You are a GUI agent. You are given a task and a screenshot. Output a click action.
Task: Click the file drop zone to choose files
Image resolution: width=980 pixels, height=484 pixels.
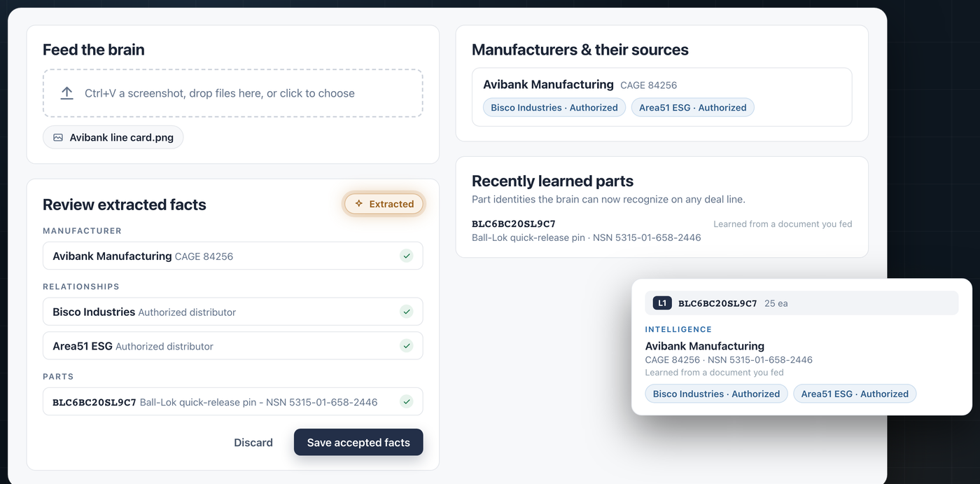pos(232,93)
